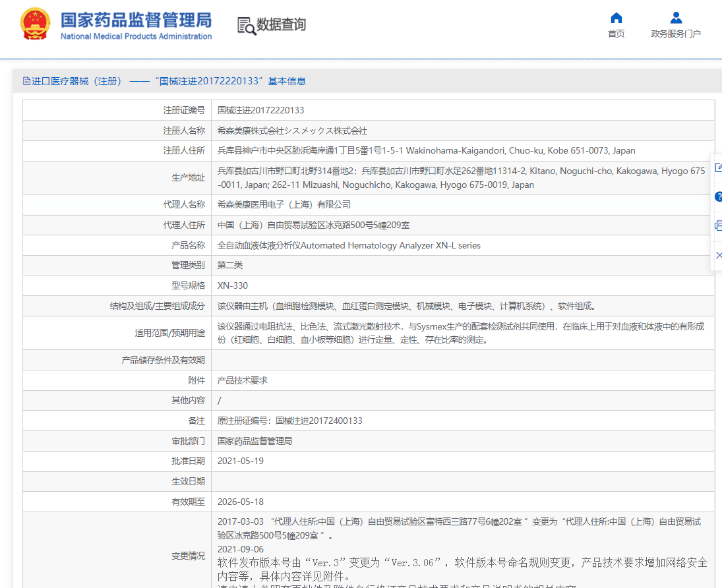
Task: Click the 备注 label
Action: pyautogui.click(x=196, y=421)
